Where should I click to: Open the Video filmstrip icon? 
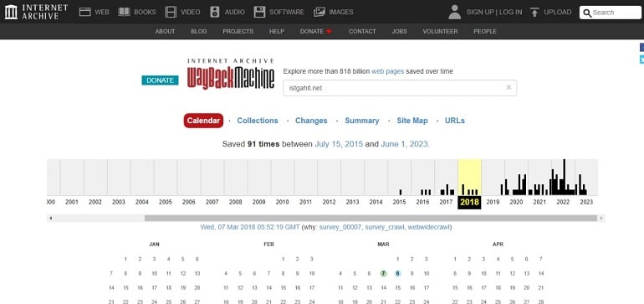(x=171, y=12)
